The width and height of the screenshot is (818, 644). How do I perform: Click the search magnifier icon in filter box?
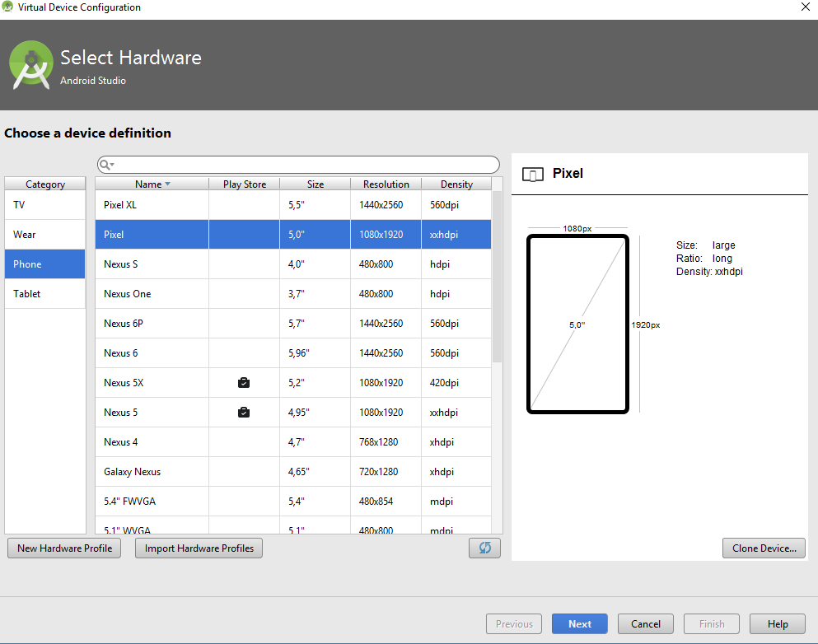point(105,165)
